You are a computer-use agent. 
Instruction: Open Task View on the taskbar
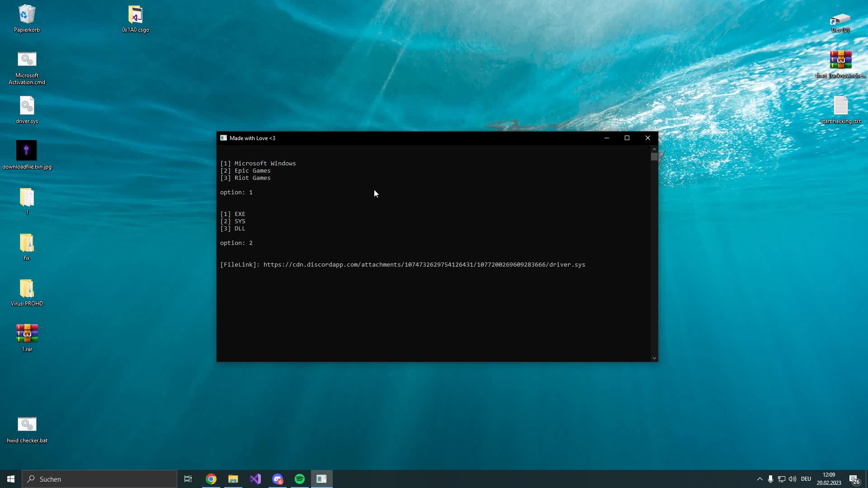pyautogui.click(x=188, y=479)
